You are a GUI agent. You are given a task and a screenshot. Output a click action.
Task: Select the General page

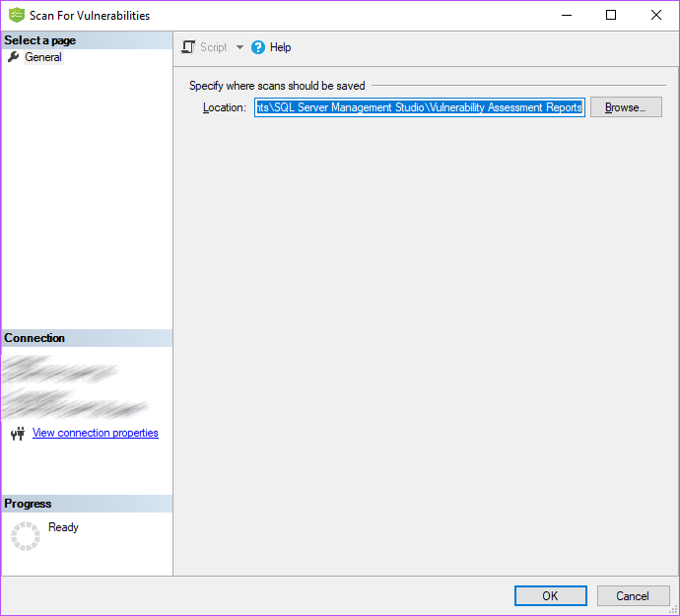[43, 57]
